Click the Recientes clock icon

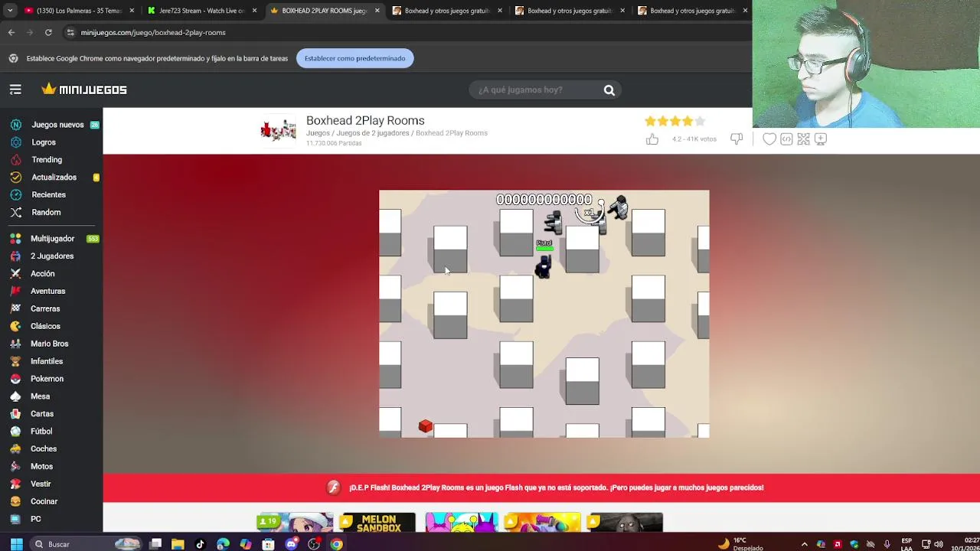pos(15,195)
